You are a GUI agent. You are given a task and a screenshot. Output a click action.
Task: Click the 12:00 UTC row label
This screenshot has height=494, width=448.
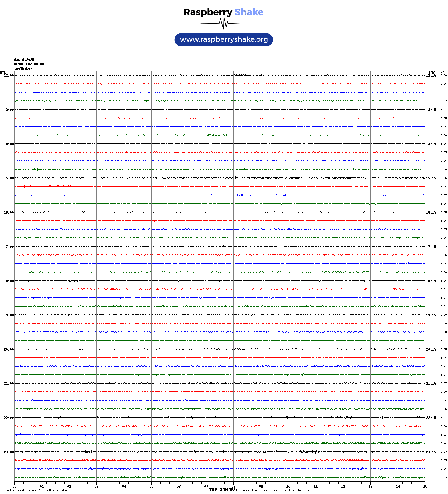[9, 76]
